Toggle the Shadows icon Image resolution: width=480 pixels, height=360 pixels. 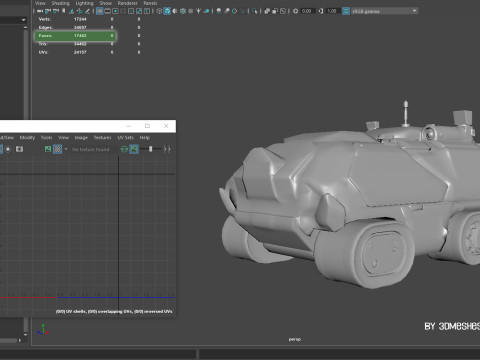[x=206, y=11]
